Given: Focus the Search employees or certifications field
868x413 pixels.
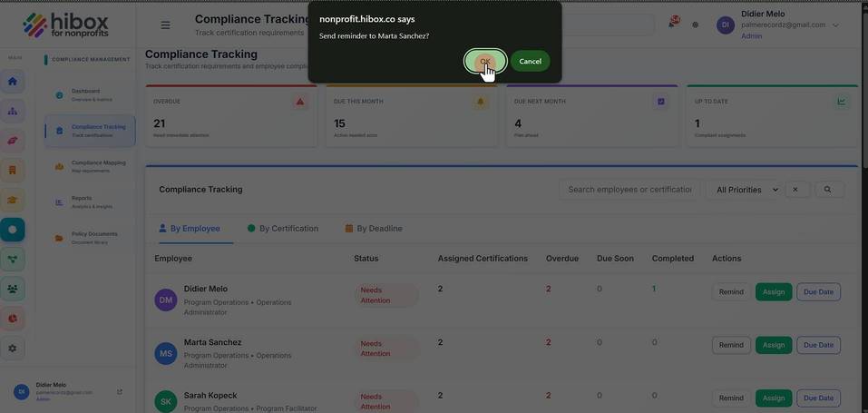Looking at the screenshot, I should pyautogui.click(x=629, y=190).
